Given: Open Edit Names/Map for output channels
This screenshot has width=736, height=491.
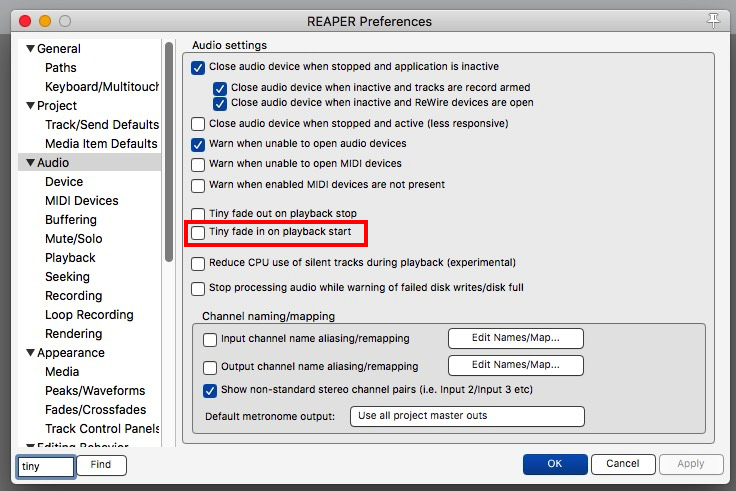Looking at the screenshot, I should pos(515,365).
